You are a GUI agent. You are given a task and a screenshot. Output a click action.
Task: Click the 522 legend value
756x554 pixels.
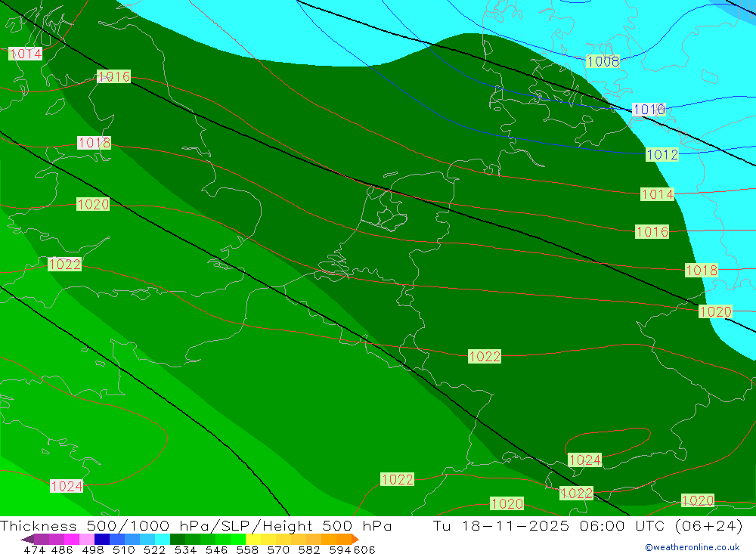point(154,549)
